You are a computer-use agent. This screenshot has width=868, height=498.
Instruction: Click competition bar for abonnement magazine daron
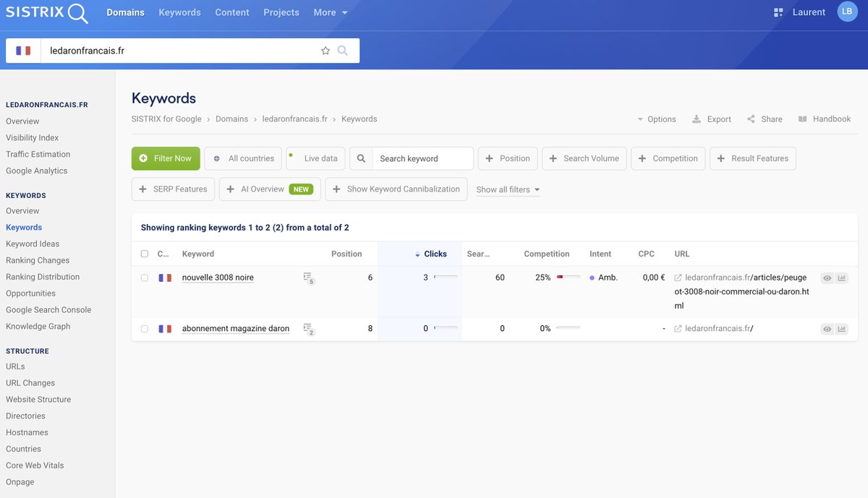pyautogui.click(x=568, y=328)
